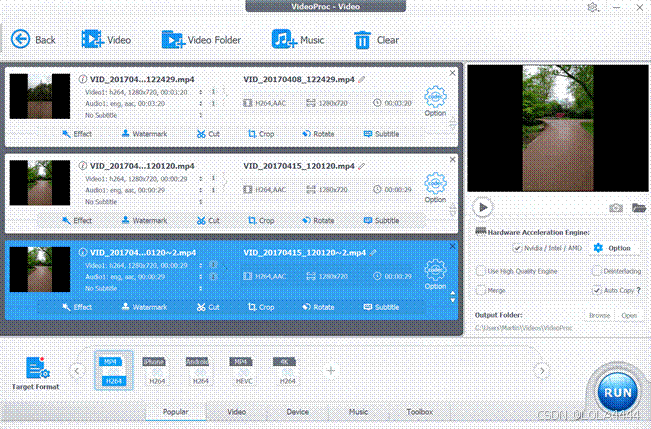Switch to Device tab
Image resolution: width=651 pixels, height=429 pixels.
tap(297, 412)
